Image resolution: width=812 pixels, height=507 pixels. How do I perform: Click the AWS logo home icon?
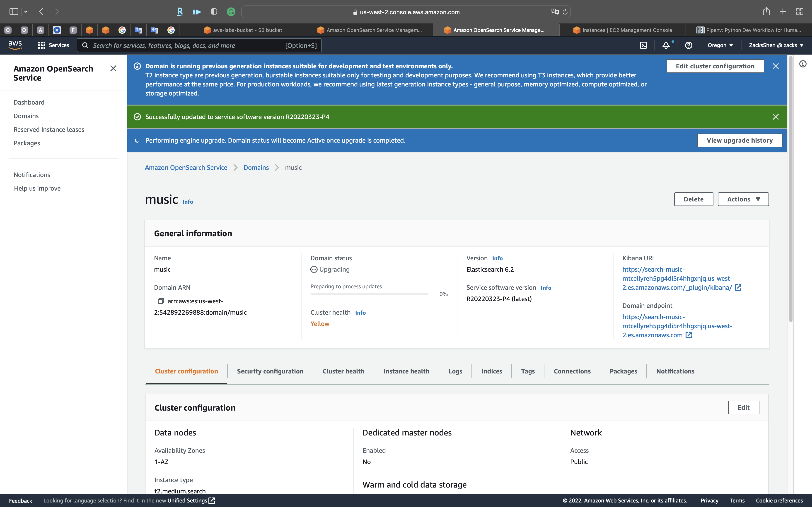[x=15, y=45]
